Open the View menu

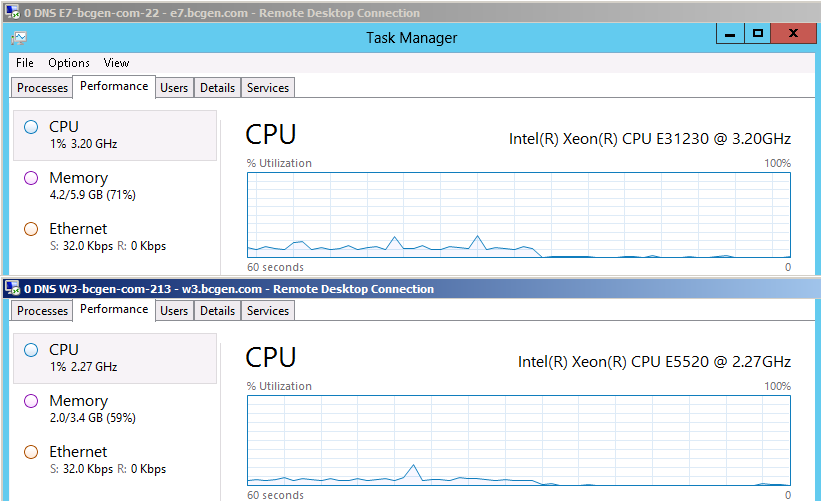[x=116, y=63]
